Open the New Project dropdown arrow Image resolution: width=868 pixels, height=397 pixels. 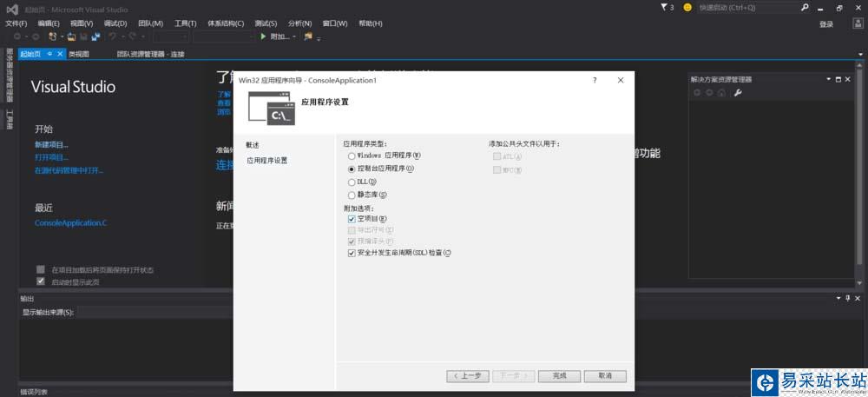[62, 36]
